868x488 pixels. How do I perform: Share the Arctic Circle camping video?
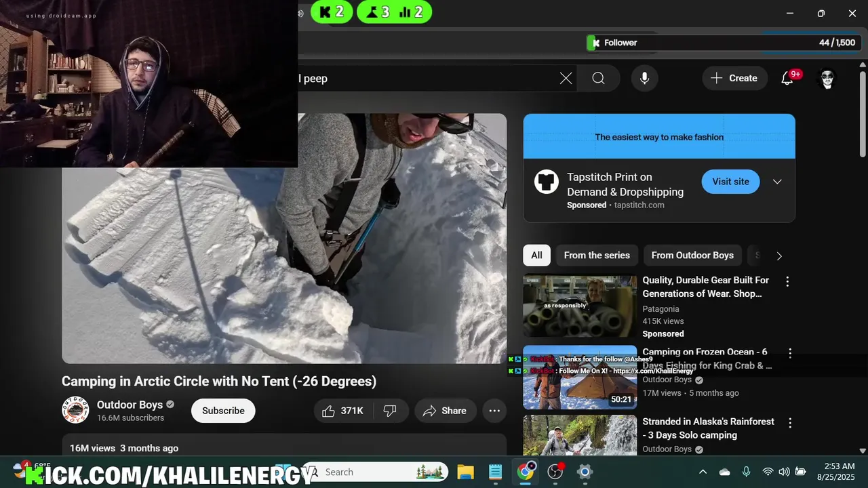[445, 411]
